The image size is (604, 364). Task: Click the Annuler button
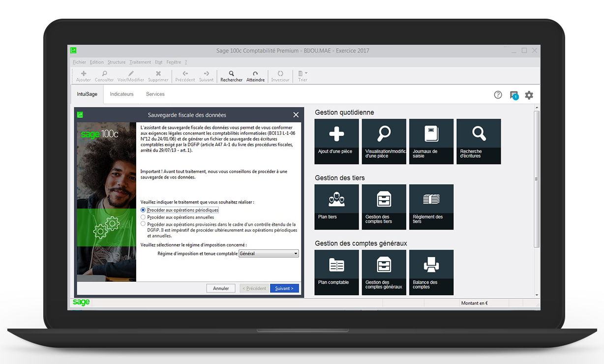[x=221, y=288]
